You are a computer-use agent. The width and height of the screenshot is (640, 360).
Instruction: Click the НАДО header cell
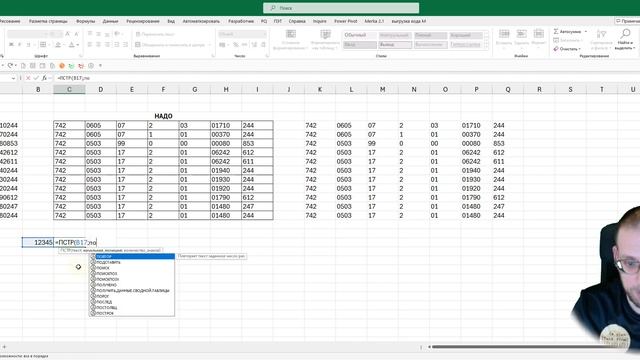(x=163, y=116)
